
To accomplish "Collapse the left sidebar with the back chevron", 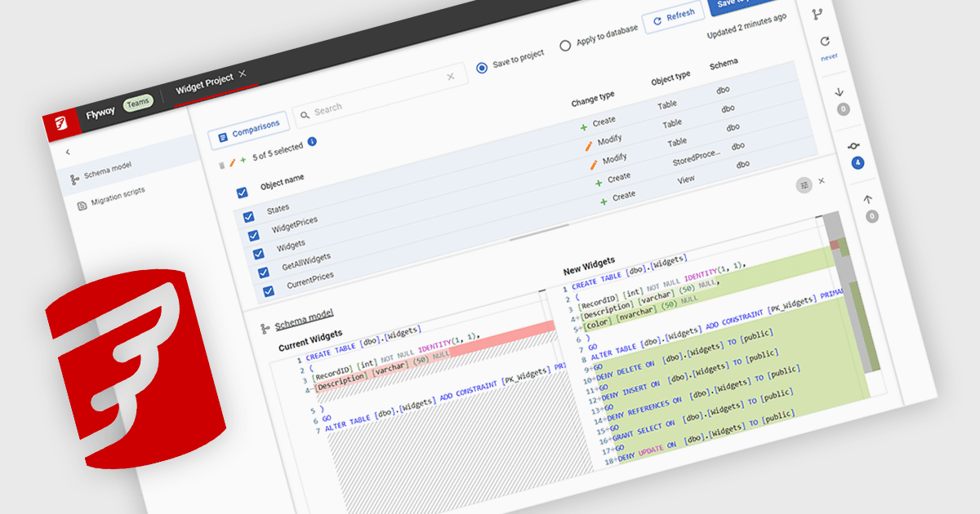I will click(68, 152).
